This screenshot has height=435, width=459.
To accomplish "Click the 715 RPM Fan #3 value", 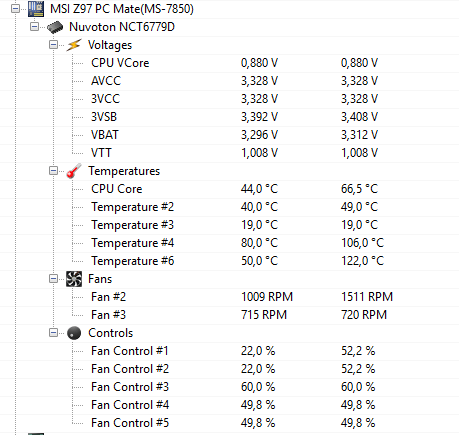I will pyautogui.click(x=264, y=315).
